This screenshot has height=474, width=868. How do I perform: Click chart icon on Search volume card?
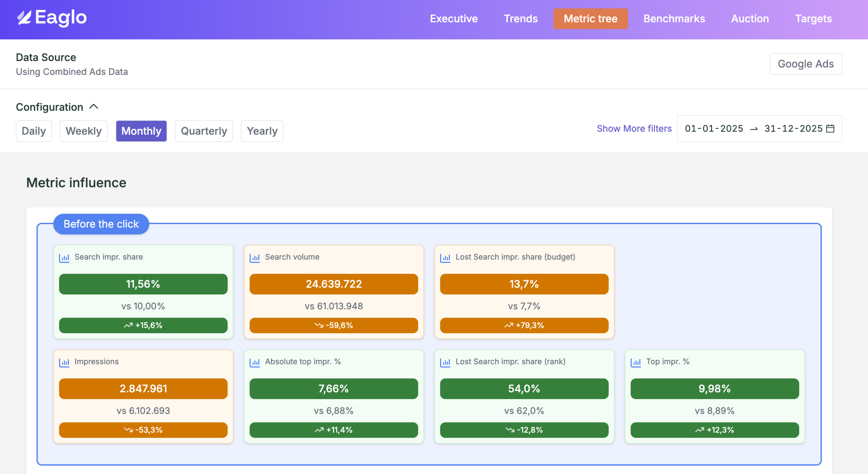coord(255,258)
